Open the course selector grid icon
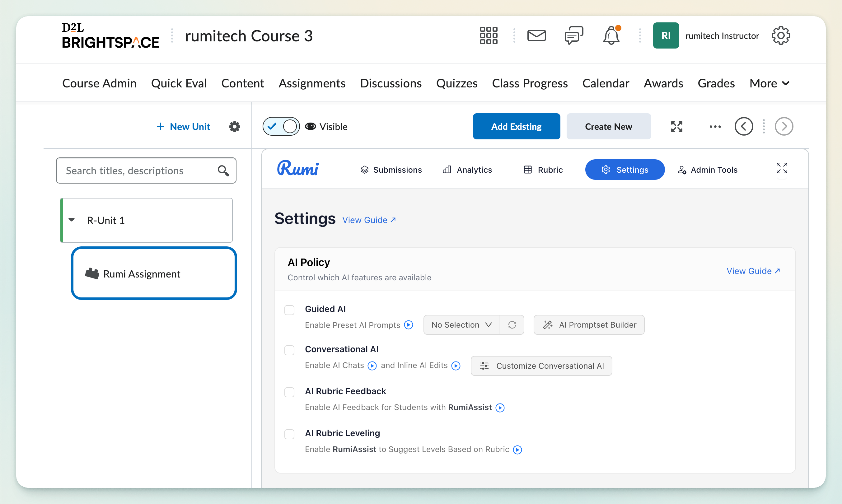Viewport: 842px width, 504px height. pyautogui.click(x=489, y=36)
